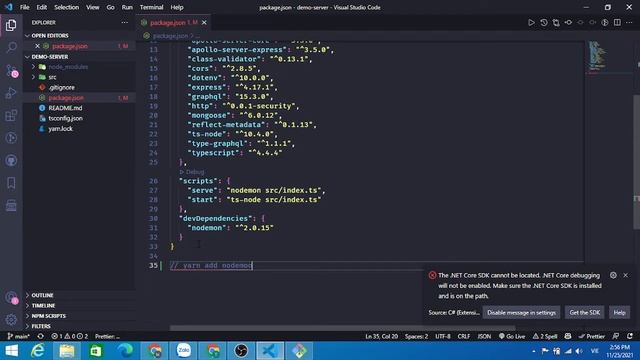This screenshot has width=640, height=360.
Task: Click the Ln 35, Col 20 status item
Action: (x=381, y=336)
